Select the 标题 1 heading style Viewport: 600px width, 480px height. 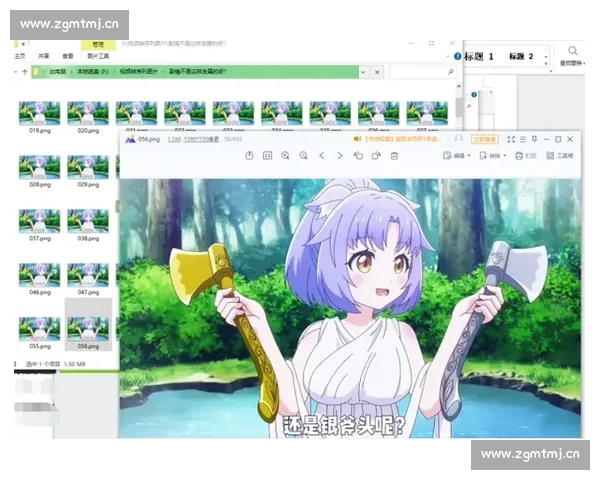click(x=480, y=57)
